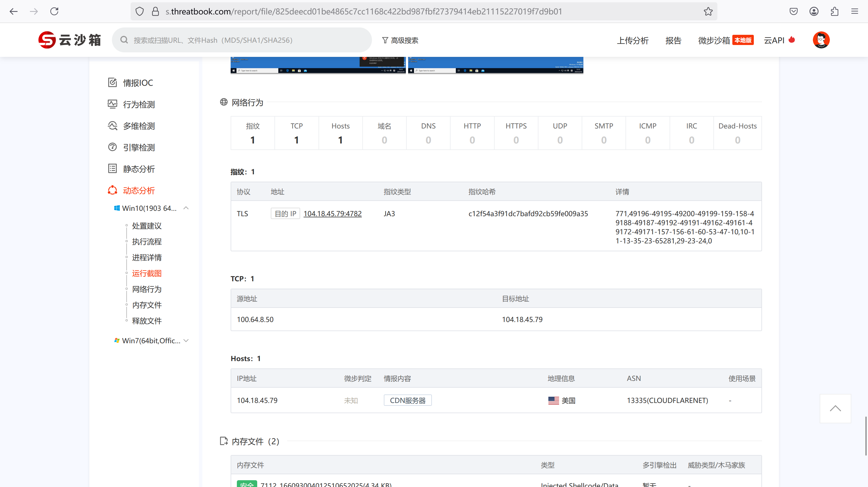Reload the page
Viewport: 868px width, 487px height.
tap(54, 12)
